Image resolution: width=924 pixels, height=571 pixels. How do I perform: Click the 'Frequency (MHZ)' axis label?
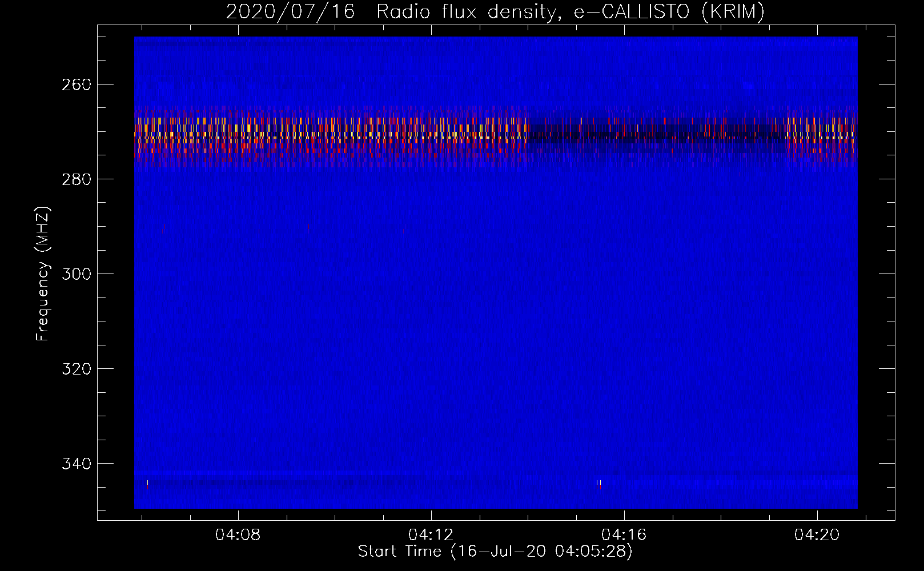tap(43, 274)
